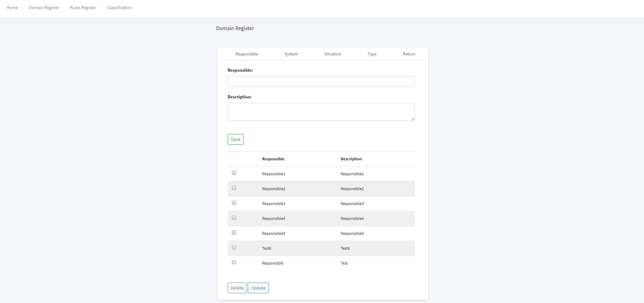
Task: Click Responsible3 in the Responsible column
Action: [273, 204]
